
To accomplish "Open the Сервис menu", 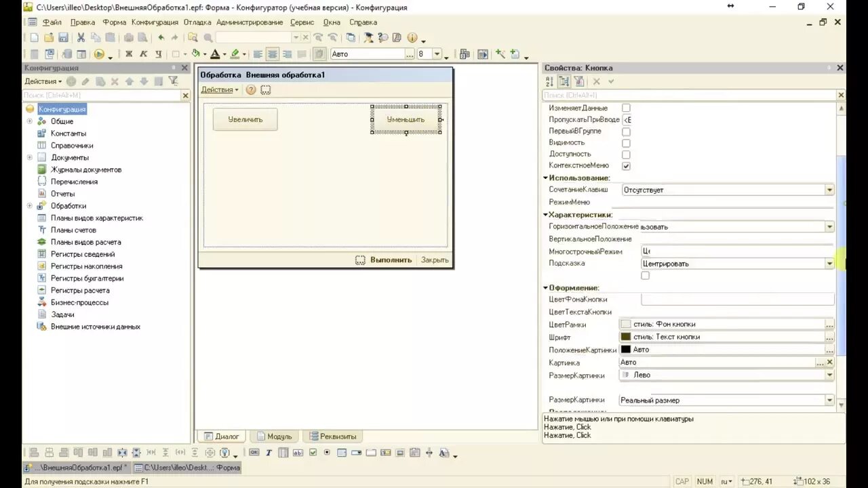I will 302,22.
